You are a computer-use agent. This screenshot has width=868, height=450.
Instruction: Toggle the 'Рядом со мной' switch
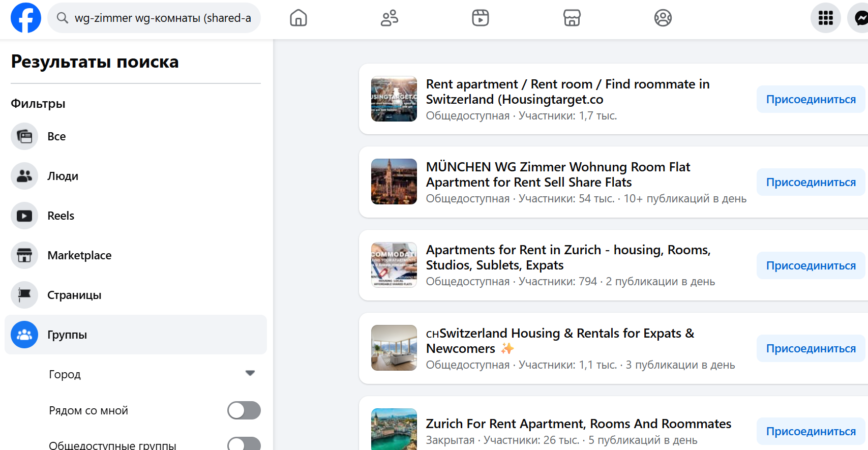(x=244, y=410)
